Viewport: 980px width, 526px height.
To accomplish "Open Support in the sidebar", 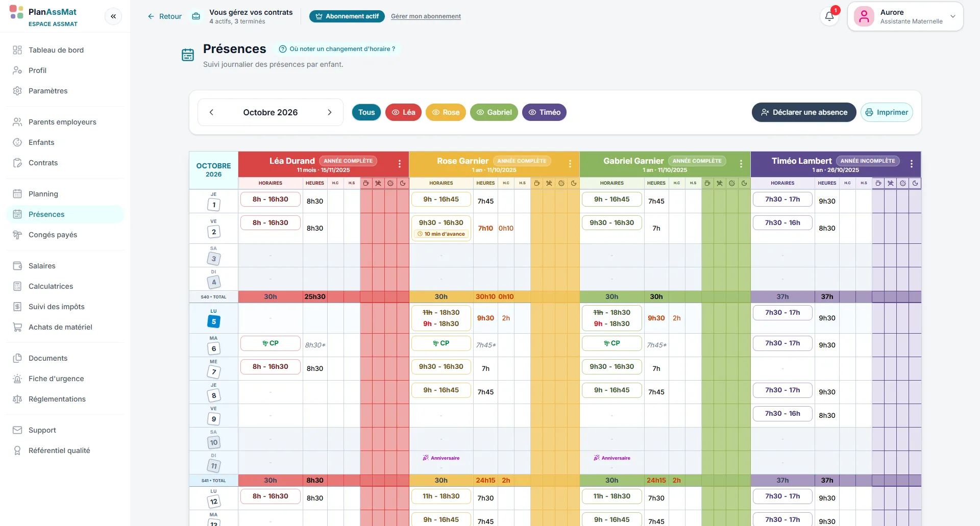I will [x=65, y=430].
